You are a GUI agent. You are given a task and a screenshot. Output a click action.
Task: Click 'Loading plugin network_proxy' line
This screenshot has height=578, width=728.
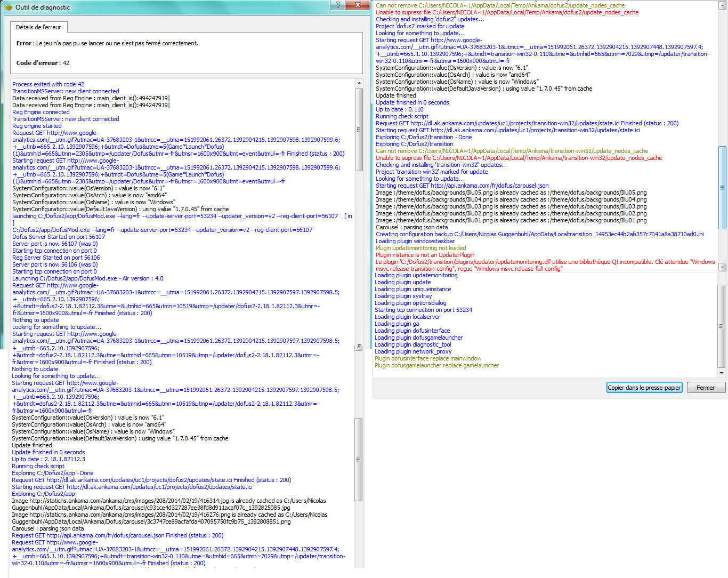(413, 351)
